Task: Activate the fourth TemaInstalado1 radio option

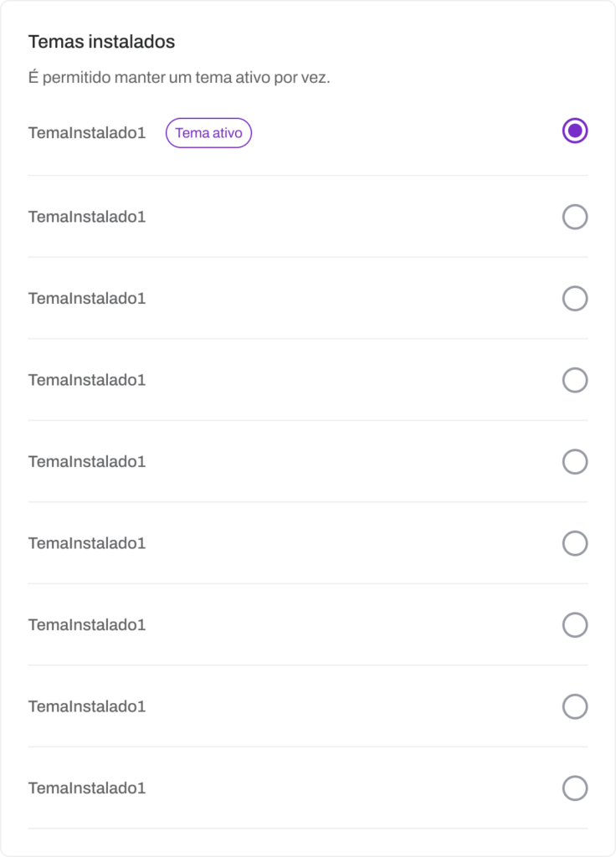Action: (575, 381)
